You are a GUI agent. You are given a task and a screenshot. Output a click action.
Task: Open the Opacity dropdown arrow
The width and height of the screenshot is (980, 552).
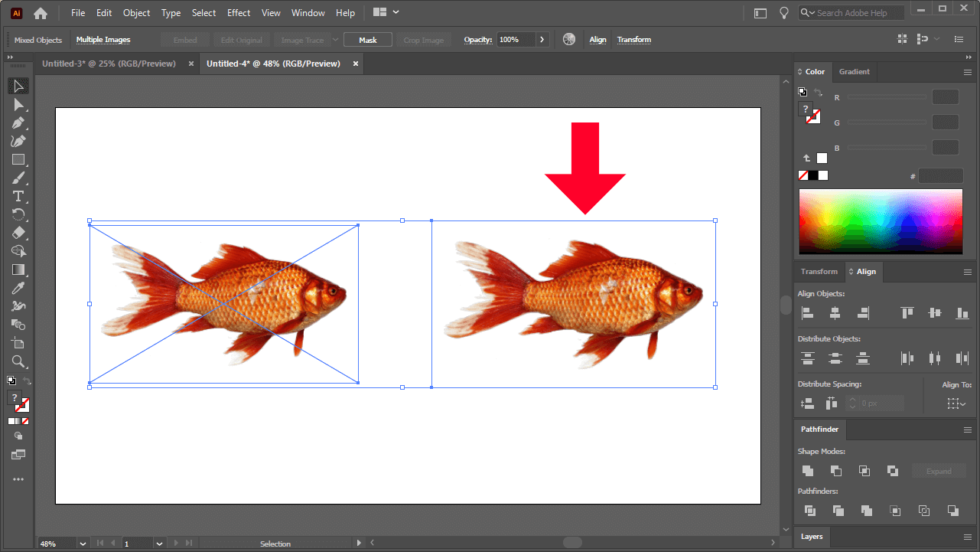click(x=542, y=39)
